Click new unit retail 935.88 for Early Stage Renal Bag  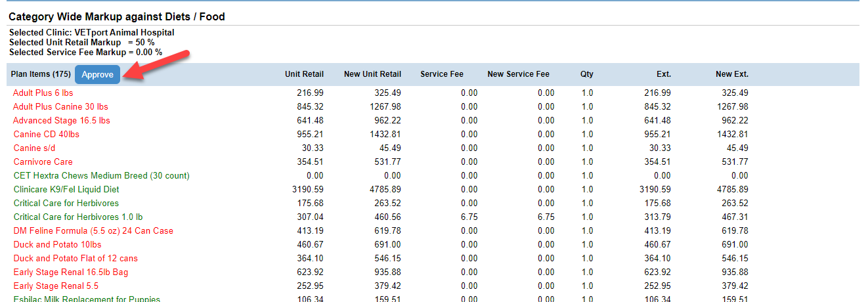[x=387, y=272]
